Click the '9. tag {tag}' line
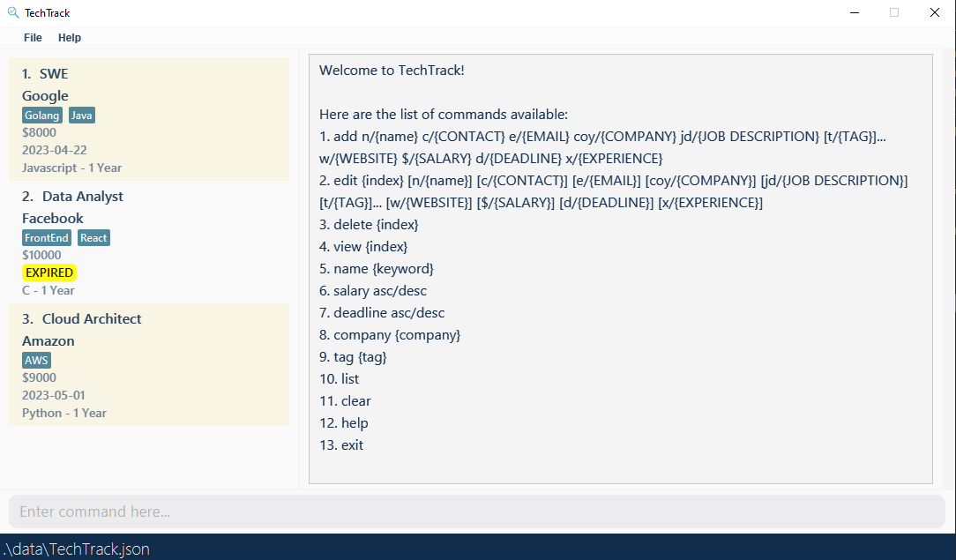The height and width of the screenshot is (560, 956). coord(353,356)
